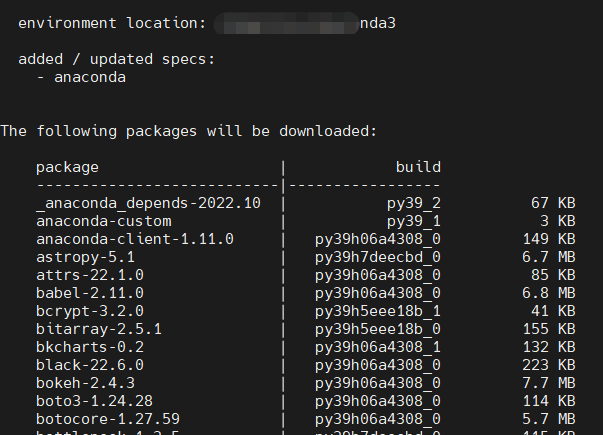Select the '_anaconda_depends-2022.10' package name
The image size is (603, 435).
tap(148, 203)
